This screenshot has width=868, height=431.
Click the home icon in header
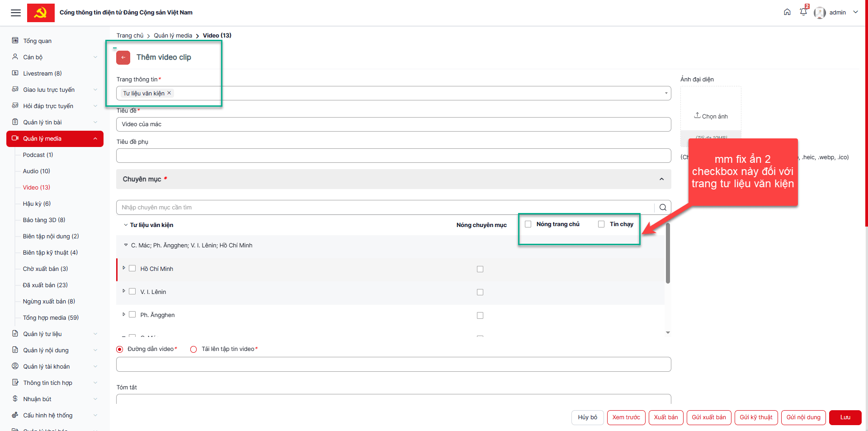pyautogui.click(x=787, y=12)
